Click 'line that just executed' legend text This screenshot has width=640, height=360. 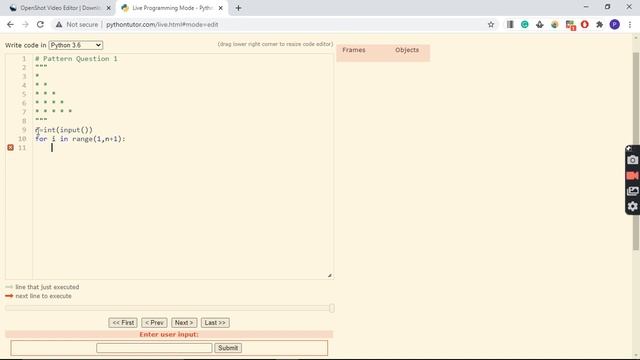tap(47, 287)
